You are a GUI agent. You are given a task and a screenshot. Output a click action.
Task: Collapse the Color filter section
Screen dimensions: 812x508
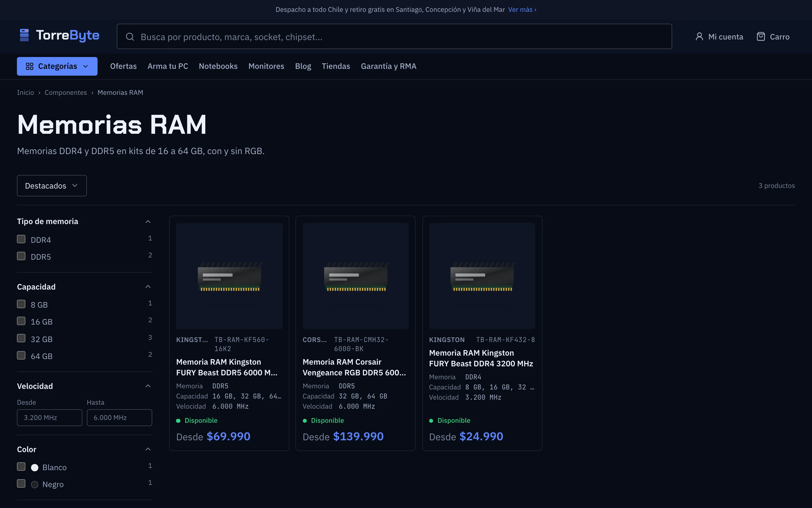[148, 449]
